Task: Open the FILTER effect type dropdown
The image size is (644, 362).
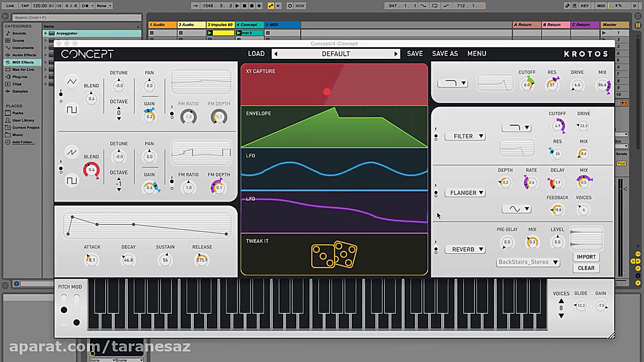Action: coord(464,136)
